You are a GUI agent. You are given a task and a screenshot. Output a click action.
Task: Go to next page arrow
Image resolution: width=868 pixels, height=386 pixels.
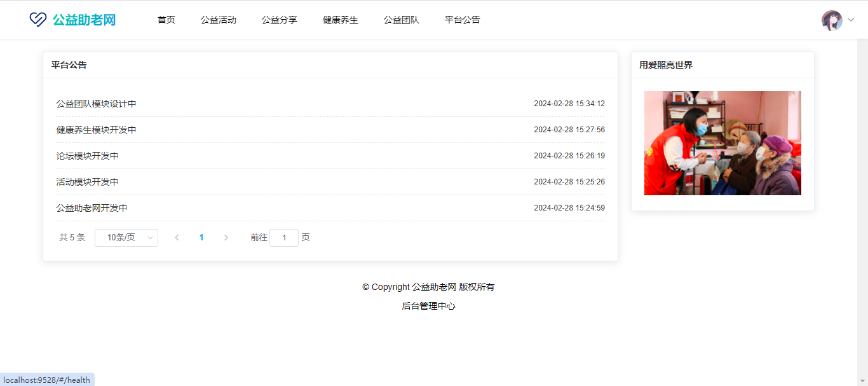[226, 238]
